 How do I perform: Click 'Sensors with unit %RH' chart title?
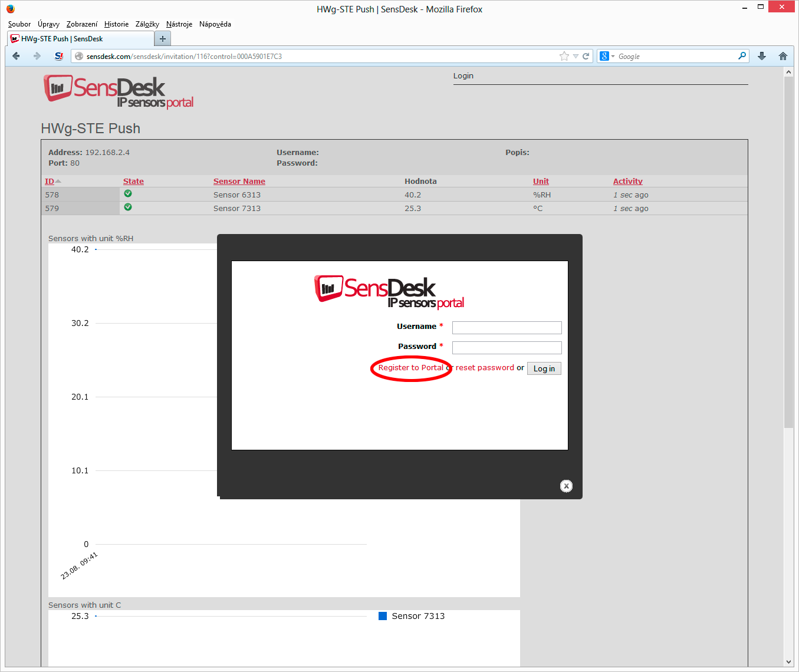pos(91,238)
